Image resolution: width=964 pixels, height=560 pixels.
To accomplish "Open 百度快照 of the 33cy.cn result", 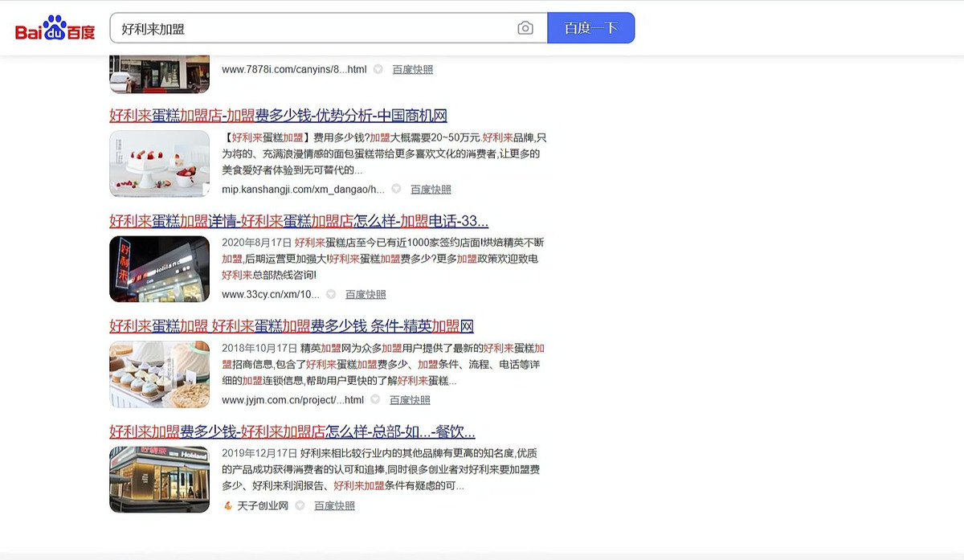I will coord(366,294).
